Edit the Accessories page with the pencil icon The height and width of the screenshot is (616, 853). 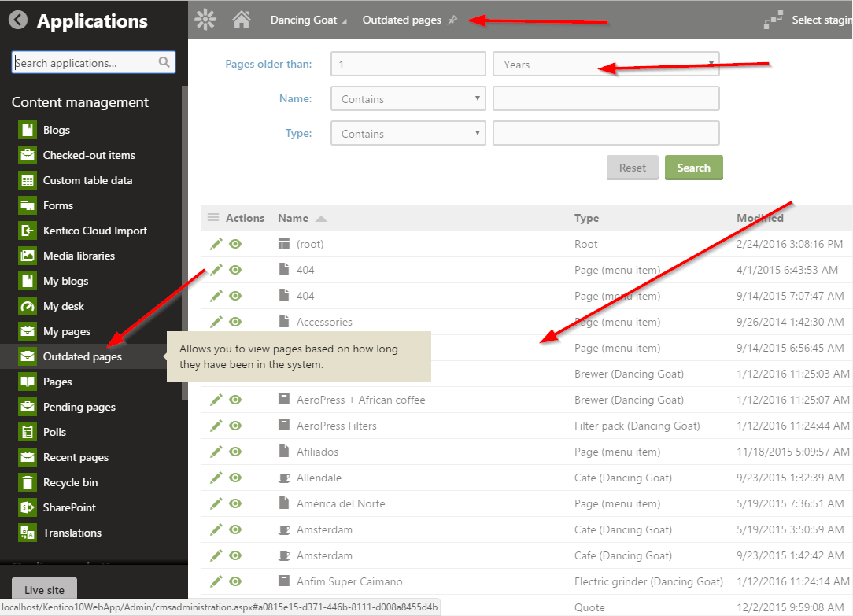(216, 322)
